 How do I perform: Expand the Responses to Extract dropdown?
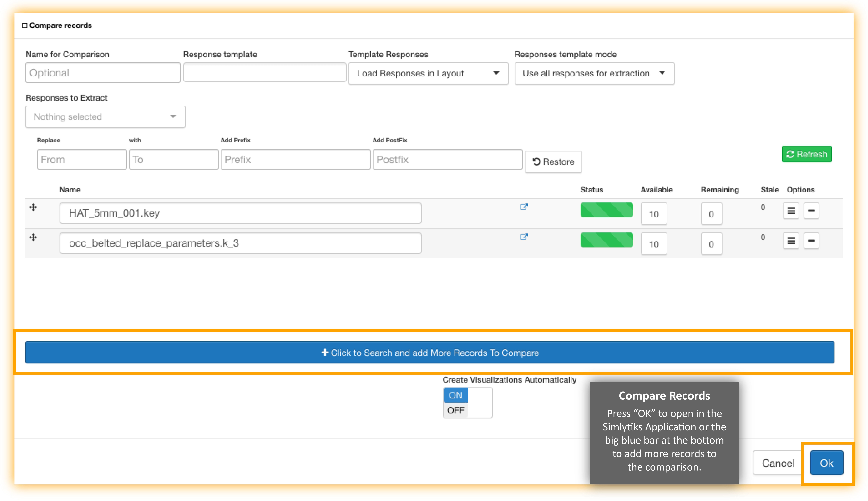click(x=105, y=117)
